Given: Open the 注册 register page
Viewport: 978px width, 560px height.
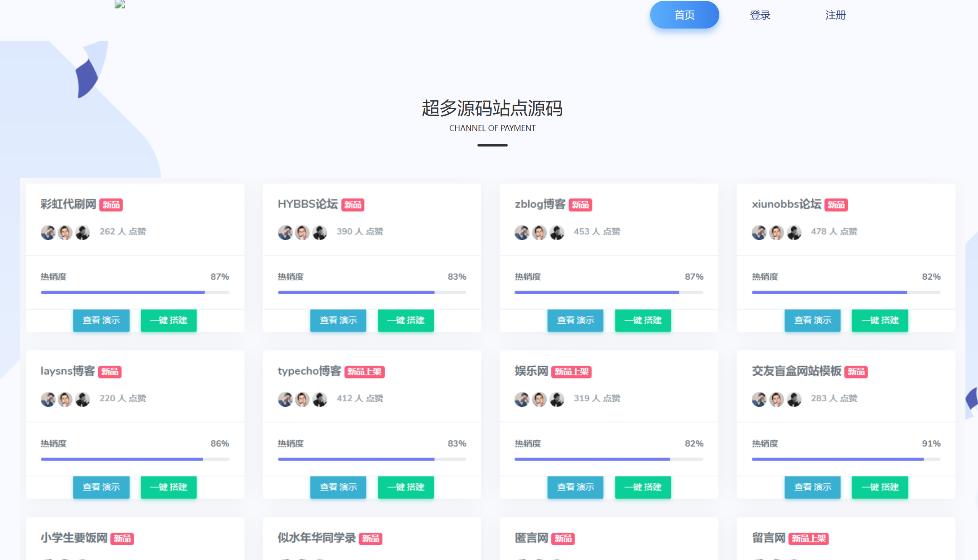Looking at the screenshot, I should click(836, 15).
